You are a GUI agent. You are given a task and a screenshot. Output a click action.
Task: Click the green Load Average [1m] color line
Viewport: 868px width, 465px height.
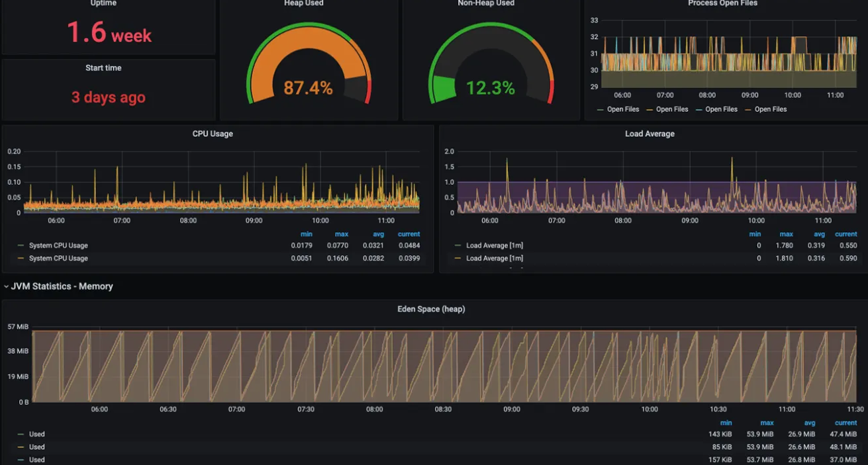(458, 245)
